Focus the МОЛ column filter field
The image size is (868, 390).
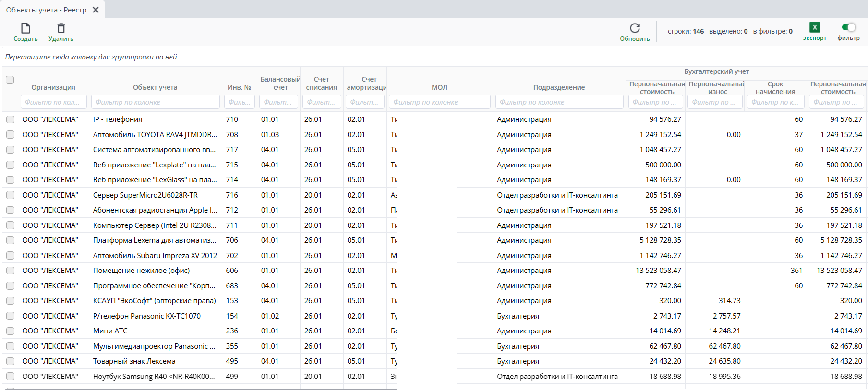[439, 102]
